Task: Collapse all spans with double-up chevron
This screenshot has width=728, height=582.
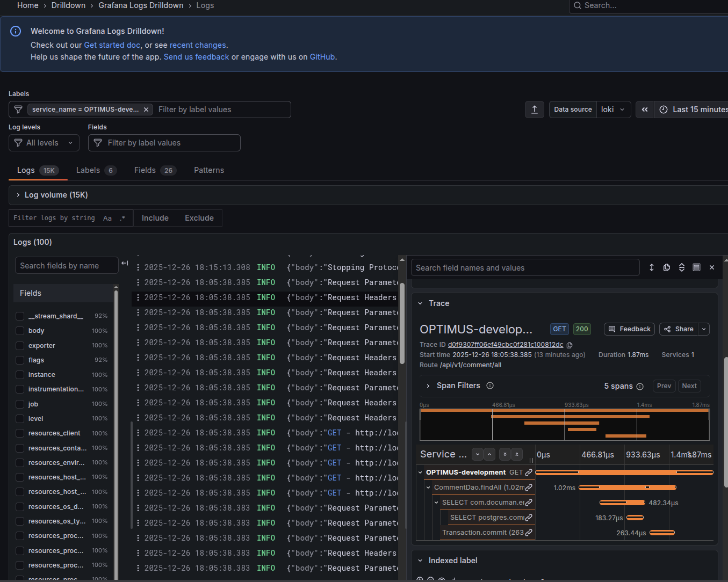Action: 516,454
